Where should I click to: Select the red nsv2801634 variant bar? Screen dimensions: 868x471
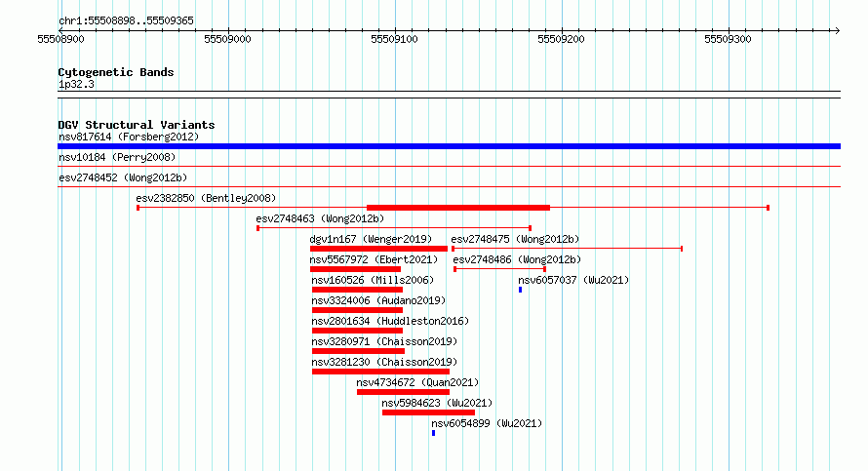coord(357,331)
